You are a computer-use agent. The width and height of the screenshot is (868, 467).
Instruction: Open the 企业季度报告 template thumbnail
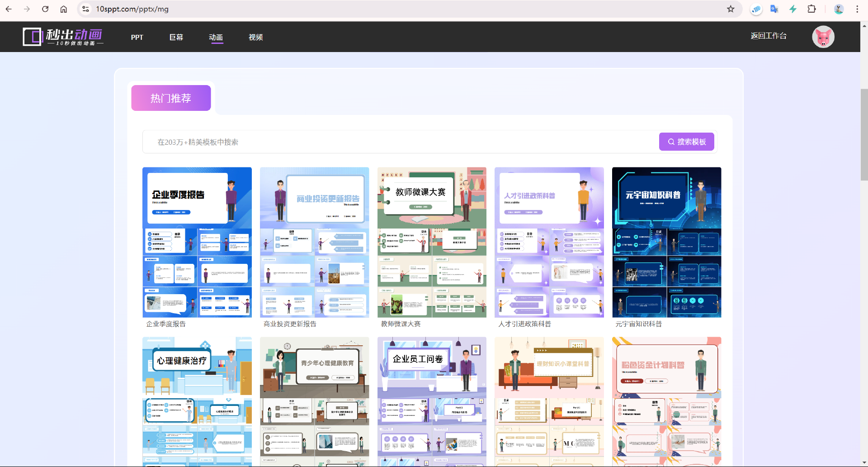(197, 242)
